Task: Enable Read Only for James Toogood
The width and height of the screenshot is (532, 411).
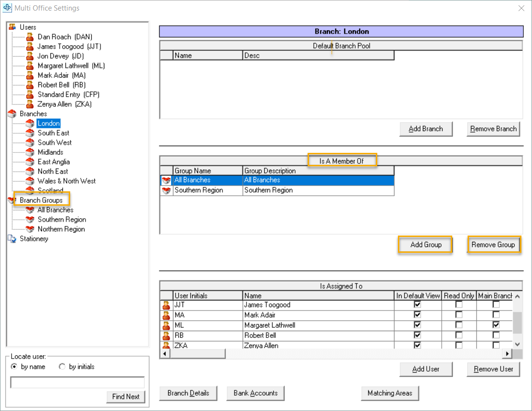Action: click(x=459, y=304)
